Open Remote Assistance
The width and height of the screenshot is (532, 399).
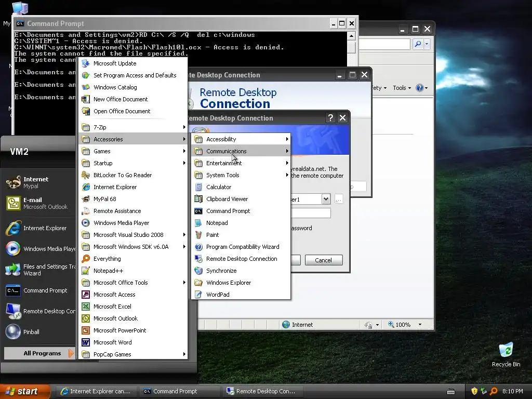133,211
